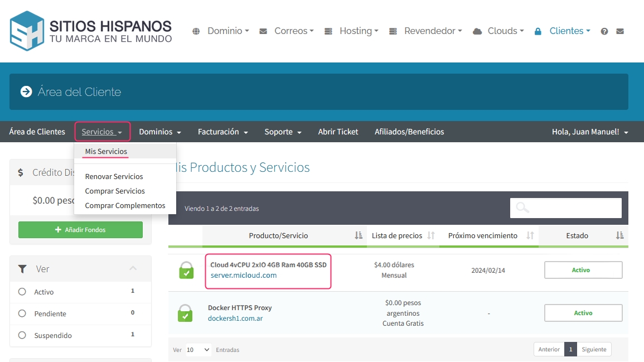Click the green lock icon for Cloud 4vCPU
The height and width of the screenshot is (362, 644).
186,271
